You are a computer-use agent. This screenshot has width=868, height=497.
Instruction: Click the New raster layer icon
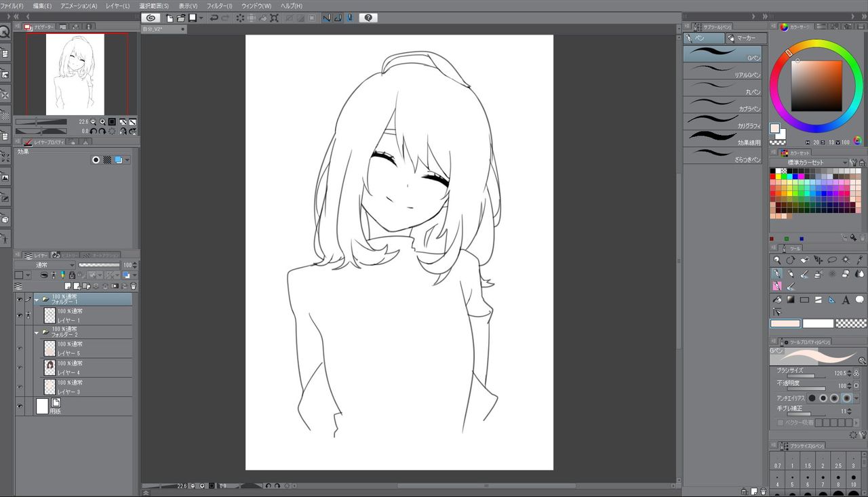pos(68,286)
